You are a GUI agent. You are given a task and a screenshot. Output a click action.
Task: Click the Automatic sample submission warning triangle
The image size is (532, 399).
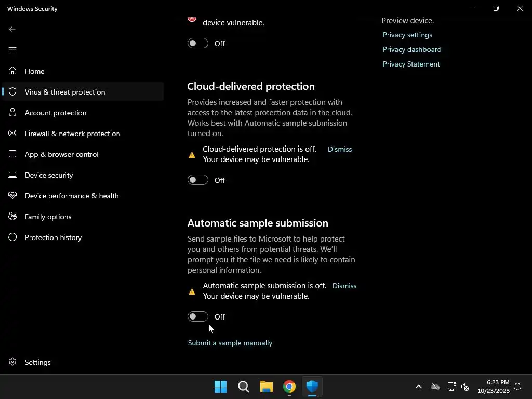click(192, 291)
